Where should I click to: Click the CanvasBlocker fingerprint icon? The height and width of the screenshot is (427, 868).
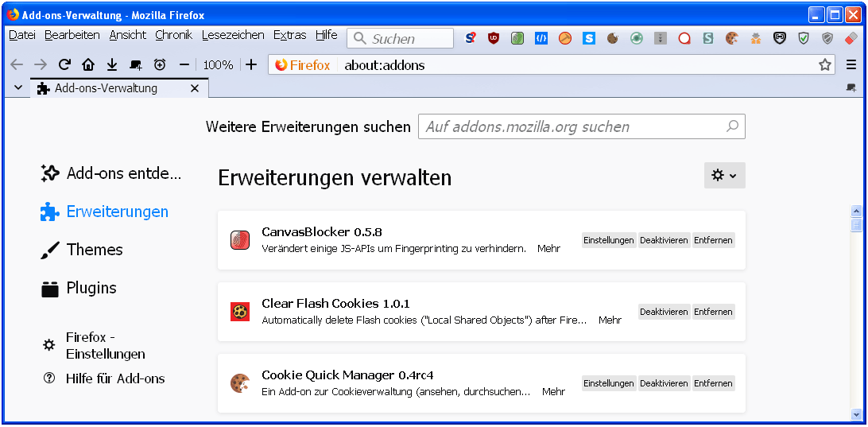(240, 240)
